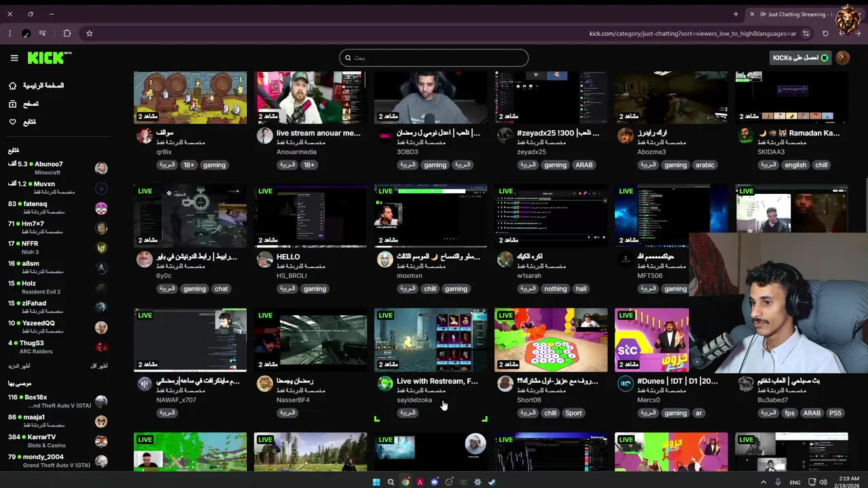This screenshot has width=868, height=488.
Task: Click streamer name zeyadx25
Action: [532, 152]
